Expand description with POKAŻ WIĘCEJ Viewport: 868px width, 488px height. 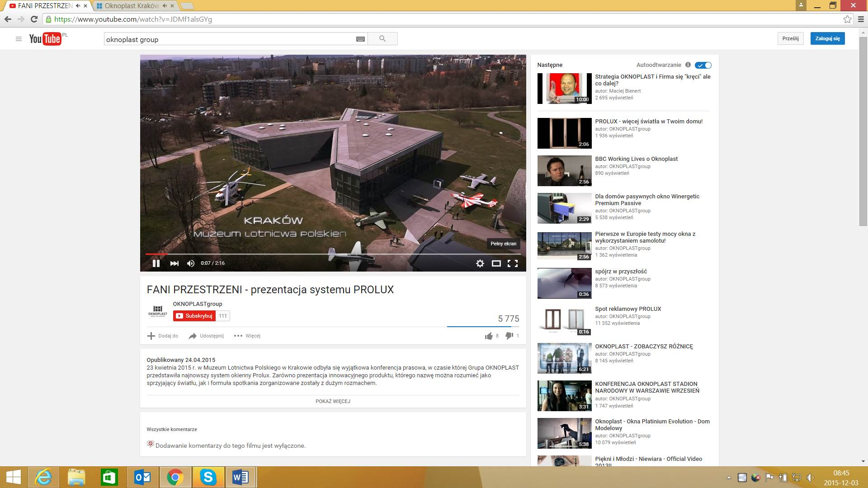coord(333,401)
